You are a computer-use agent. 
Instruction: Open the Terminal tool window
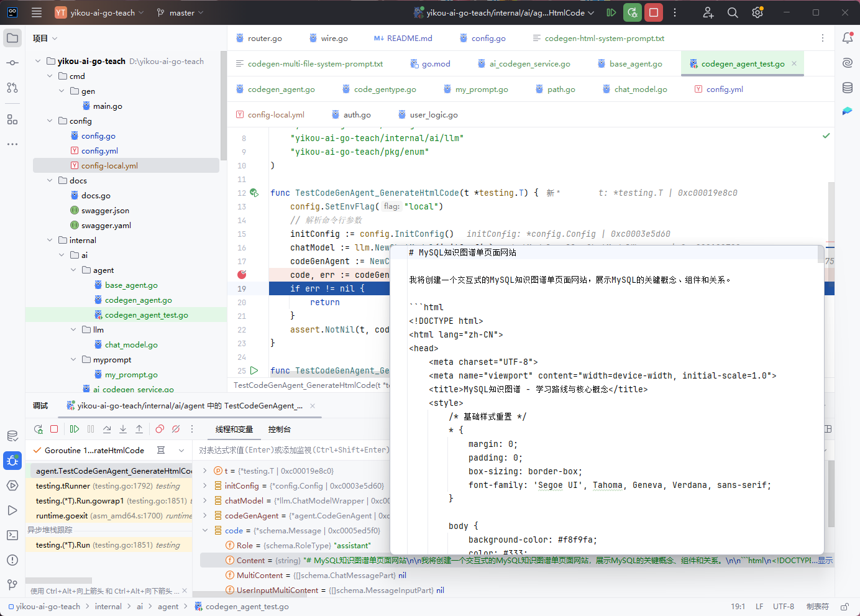point(12,535)
